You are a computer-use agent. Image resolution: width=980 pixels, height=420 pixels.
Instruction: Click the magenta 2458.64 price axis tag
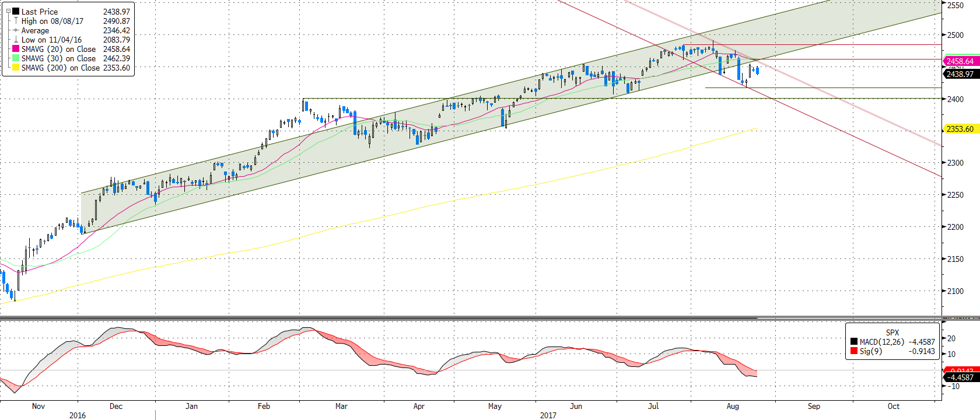tap(960, 61)
